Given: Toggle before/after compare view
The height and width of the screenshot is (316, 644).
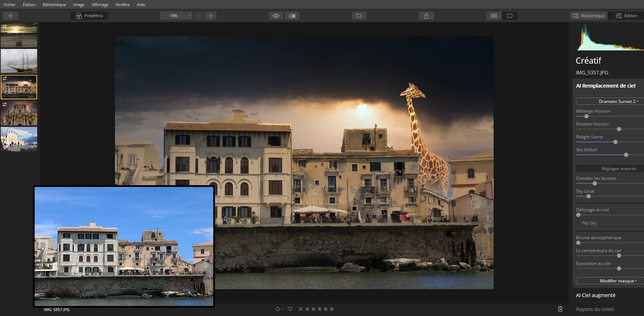Looking at the screenshot, I should point(292,16).
